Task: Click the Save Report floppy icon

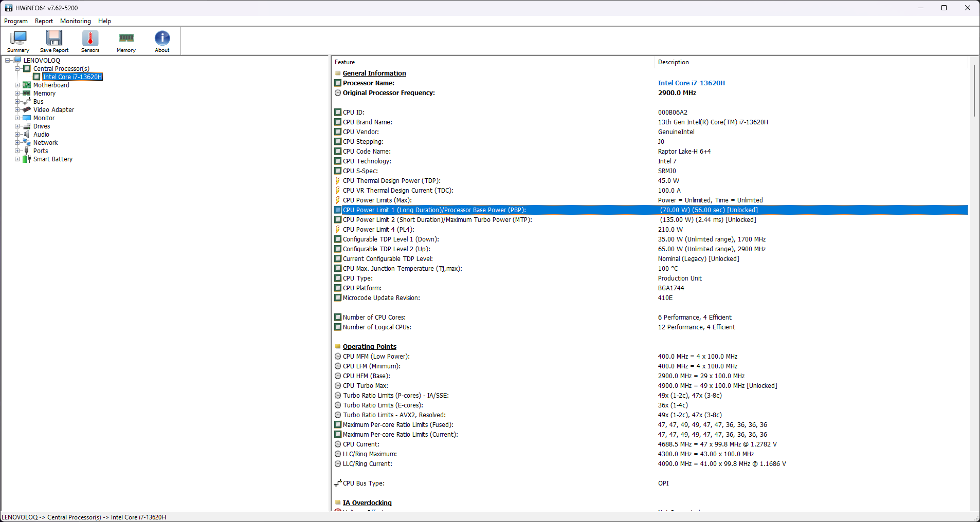Action: pyautogui.click(x=54, y=41)
